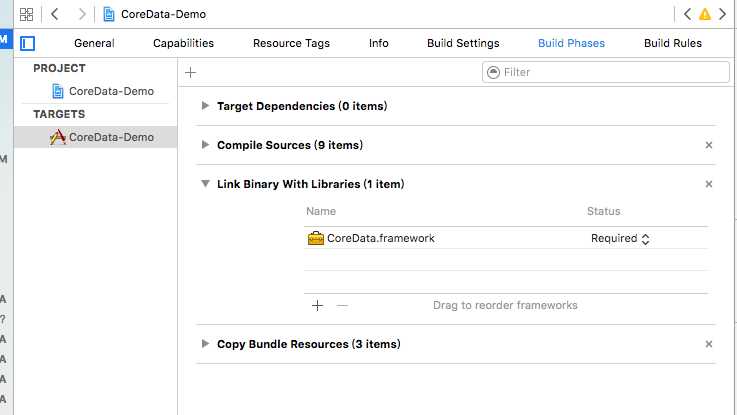
Task: Switch to Build Rules tab
Action: tap(673, 43)
